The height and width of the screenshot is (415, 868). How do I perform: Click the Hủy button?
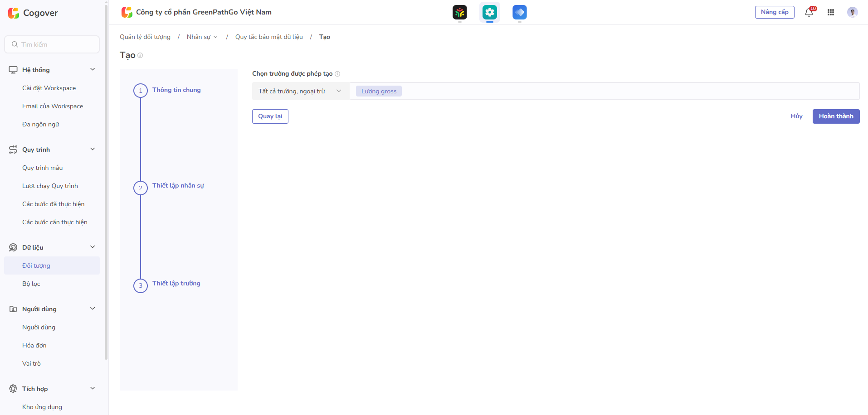click(x=796, y=116)
